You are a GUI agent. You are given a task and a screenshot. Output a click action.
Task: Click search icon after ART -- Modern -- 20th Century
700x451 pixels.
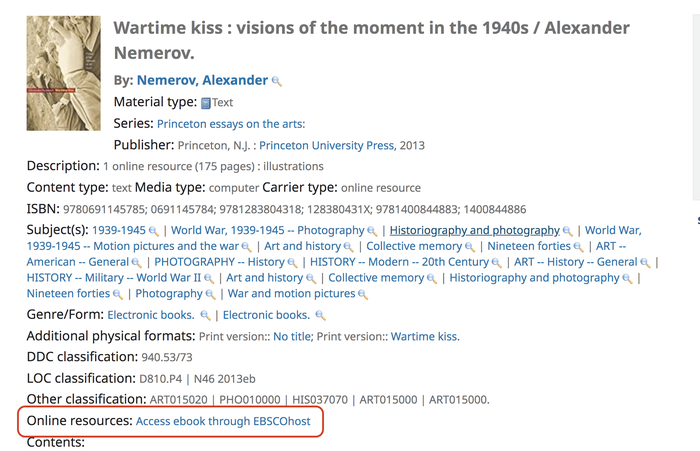(x=496, y=263)
